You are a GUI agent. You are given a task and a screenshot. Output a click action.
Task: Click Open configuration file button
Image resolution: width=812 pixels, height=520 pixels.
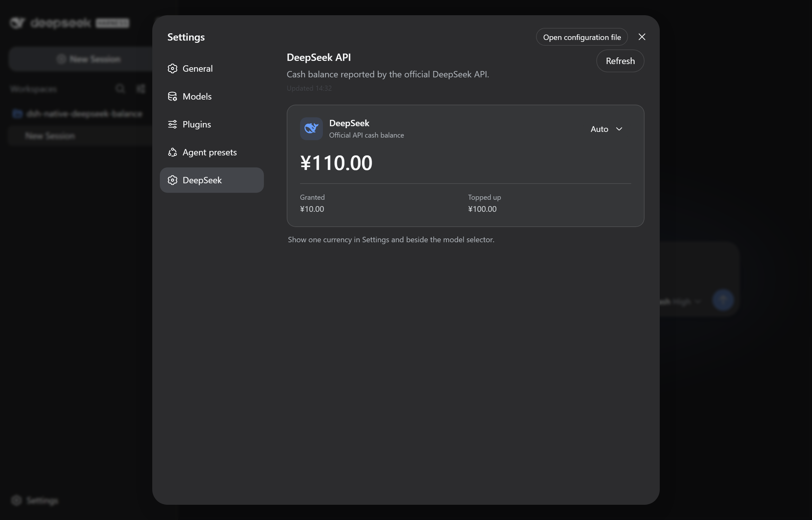[582, 37]
